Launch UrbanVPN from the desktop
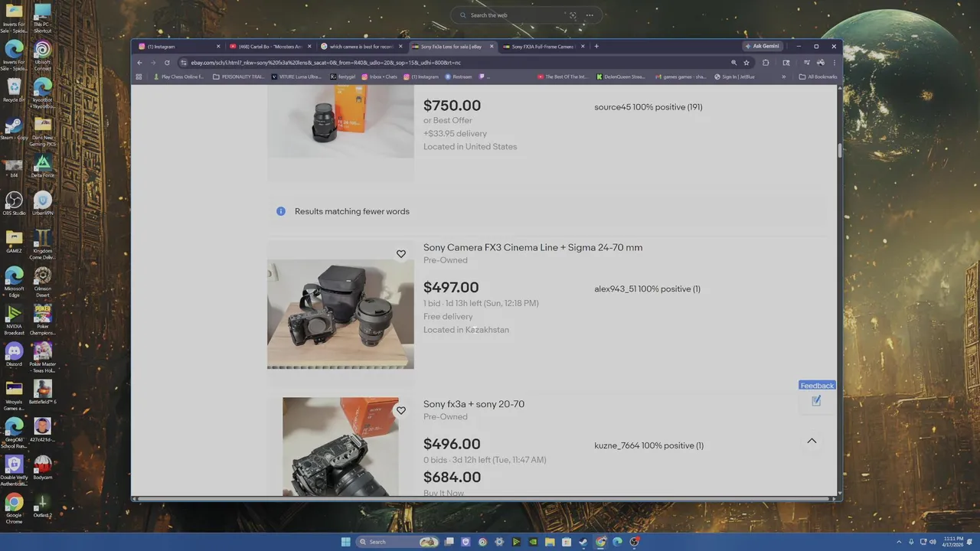The width and height of the screenshot is (980, 551). 43,204
